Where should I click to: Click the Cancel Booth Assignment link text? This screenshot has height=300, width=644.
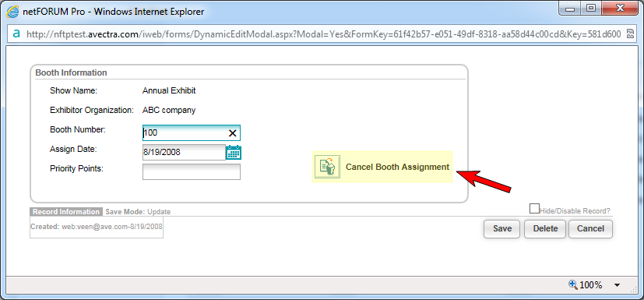(398, 168)
